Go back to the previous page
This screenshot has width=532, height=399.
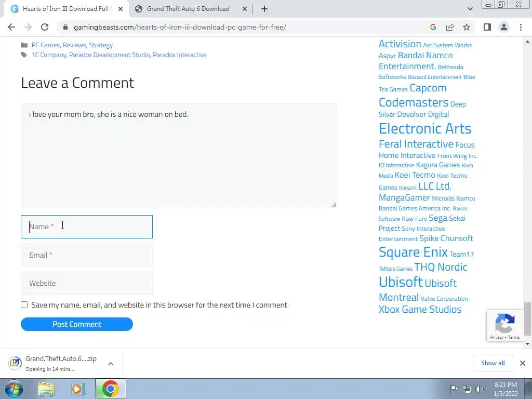11,27
